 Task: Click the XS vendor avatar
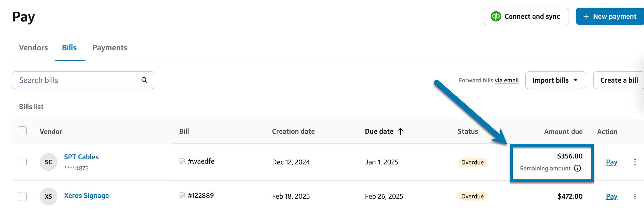pyautogui.click(x=49, y=196)
